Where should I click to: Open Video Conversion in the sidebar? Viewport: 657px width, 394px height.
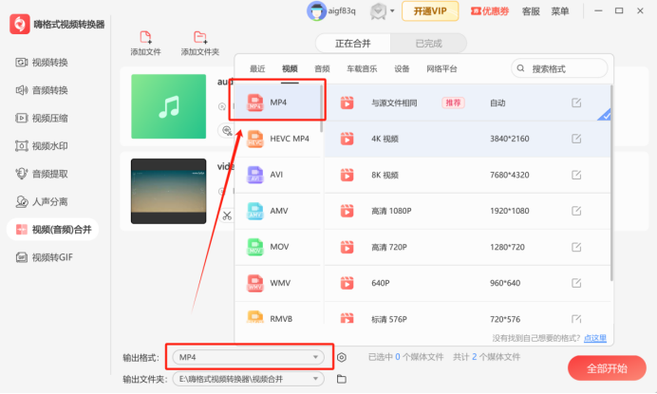point(41,62)
